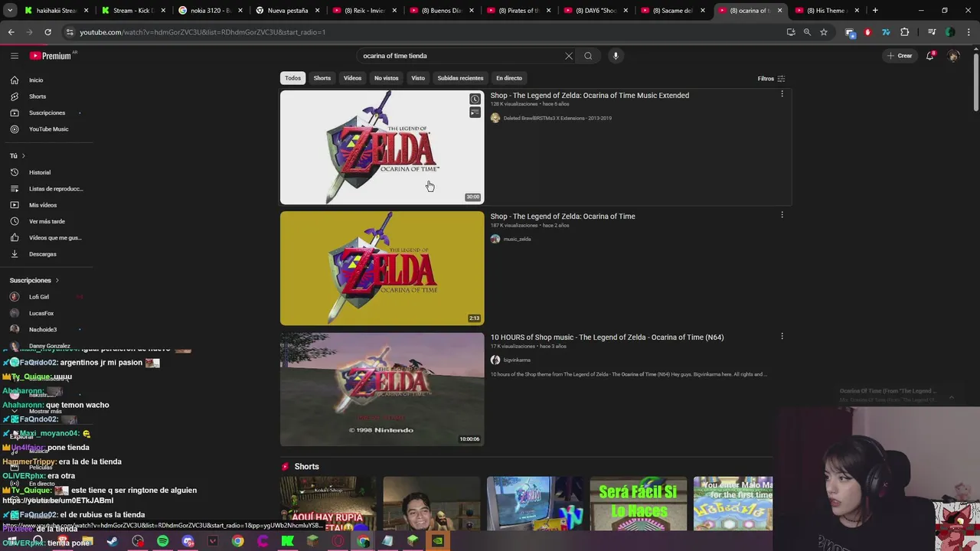This screenshot has height=551, width=980.
Task: Select the Subidas recientes filter chip
Action: click(460, 78)
